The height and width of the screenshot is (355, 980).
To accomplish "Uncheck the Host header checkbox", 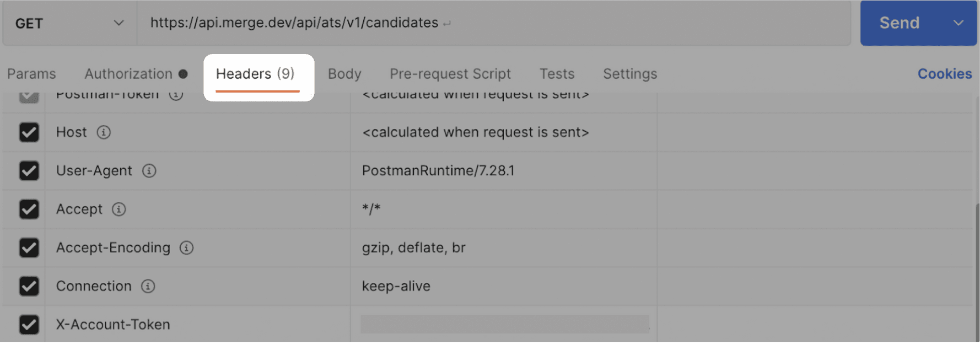I will [30, 132].
